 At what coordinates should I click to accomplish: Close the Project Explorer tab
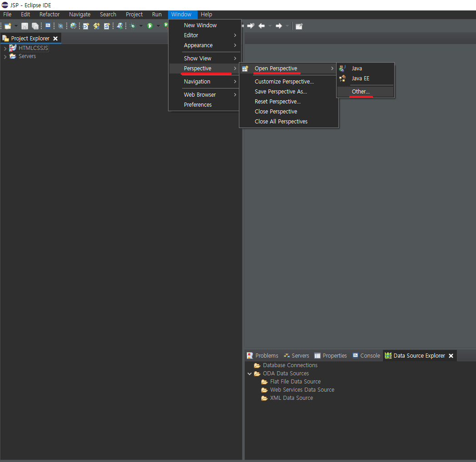pyautogui.click(x=55, y=39)
